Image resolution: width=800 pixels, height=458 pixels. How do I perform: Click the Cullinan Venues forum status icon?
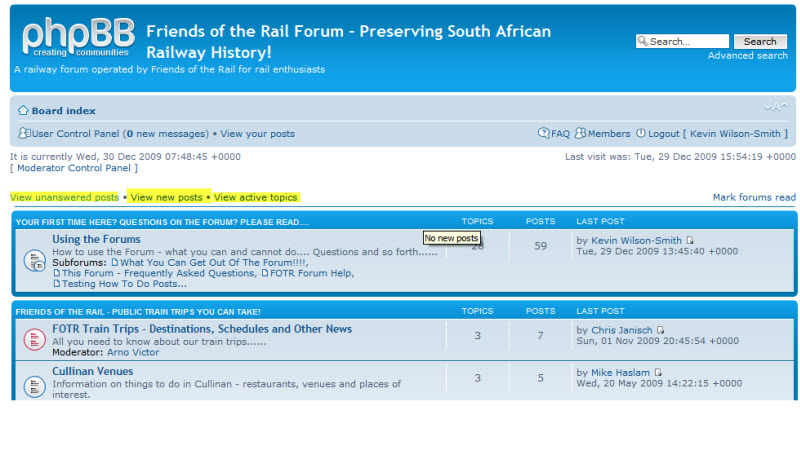33,383
